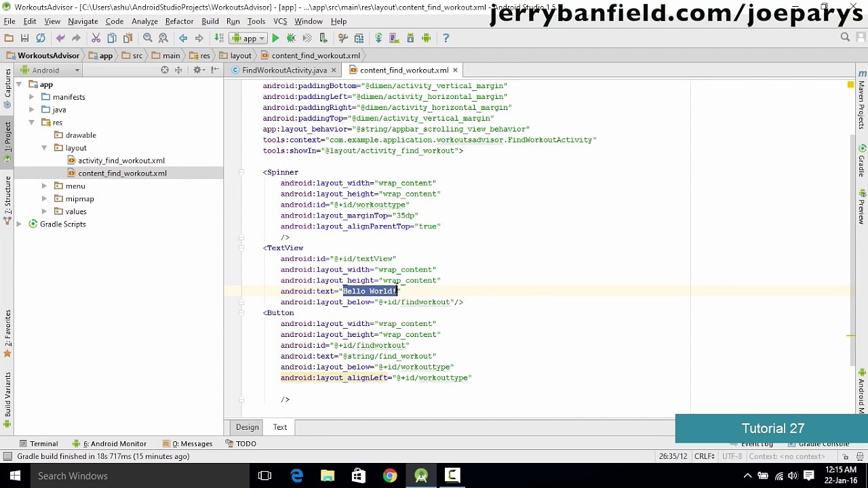868x488 pixels.
Task: Select activity_find_workout.xml in project tree
Action: [121, 161]
